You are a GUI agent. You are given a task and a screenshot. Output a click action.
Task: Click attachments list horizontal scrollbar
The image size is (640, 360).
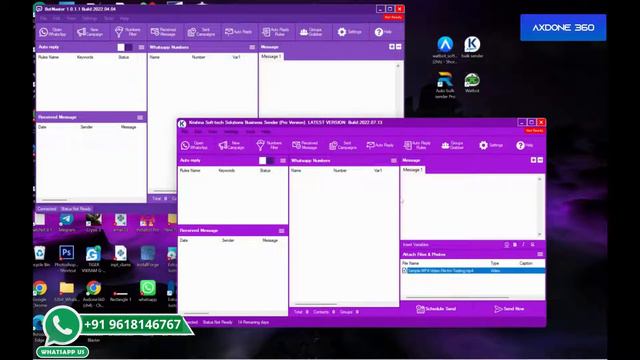[x=457, y=298]
